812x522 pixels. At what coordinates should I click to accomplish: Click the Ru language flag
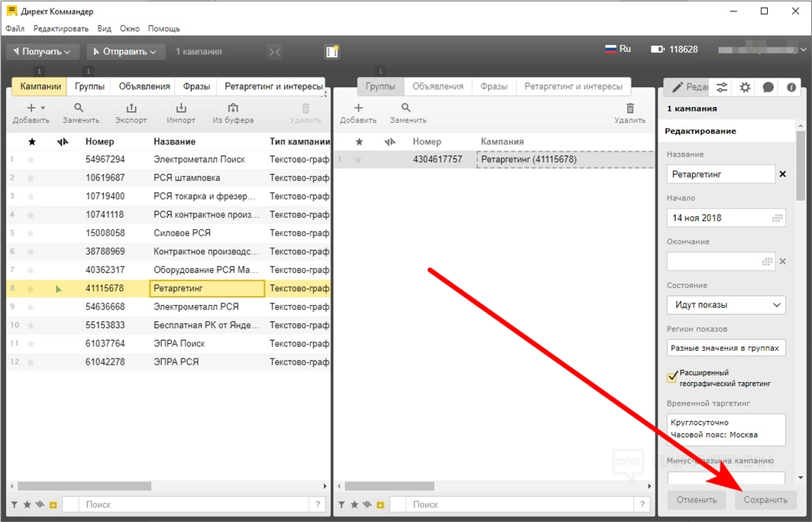(612, 49)
